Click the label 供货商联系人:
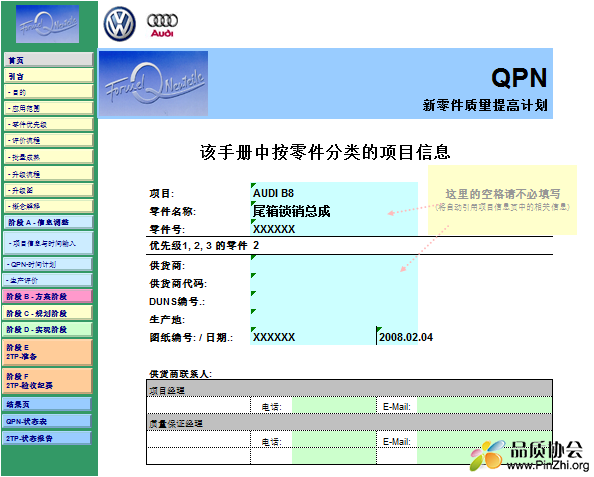 [x=180, y=374]
